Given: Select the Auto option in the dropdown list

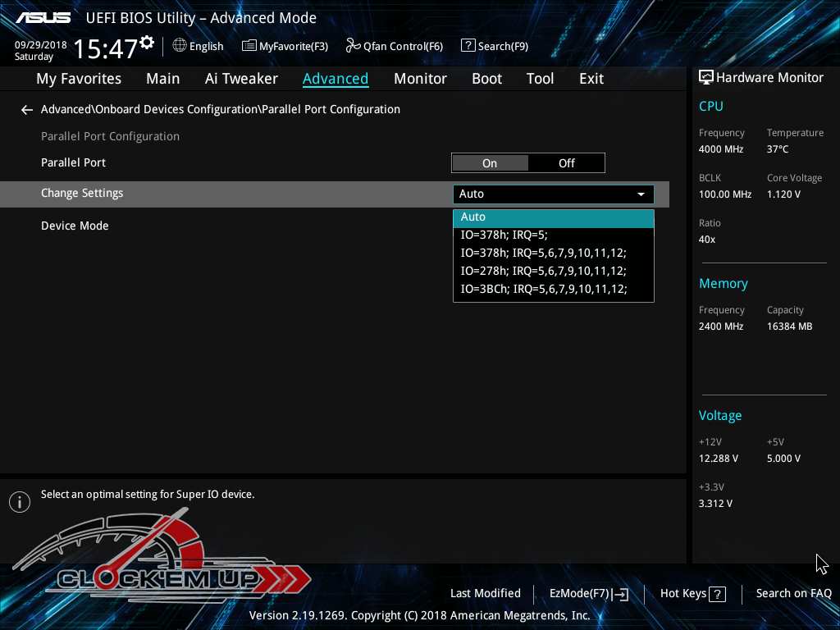Looking at the screenshot, I should (553, 217).
